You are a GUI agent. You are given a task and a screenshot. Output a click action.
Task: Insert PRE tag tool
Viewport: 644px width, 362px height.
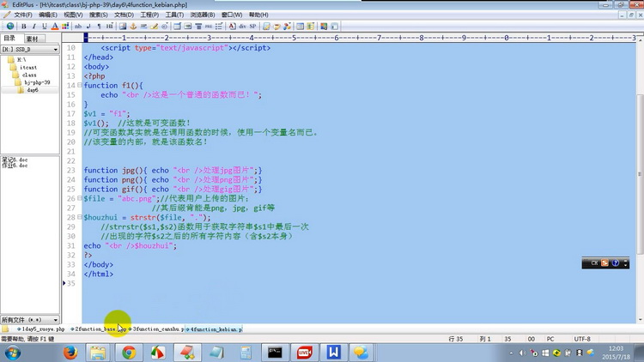[x=209, y=27]
